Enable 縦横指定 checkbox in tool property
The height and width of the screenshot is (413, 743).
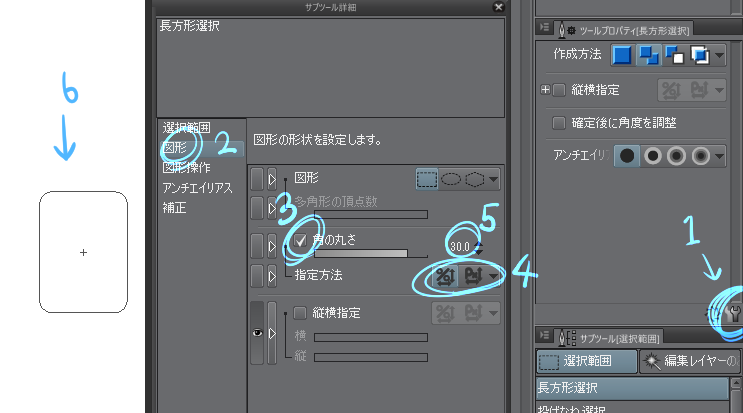coord(559,90)
